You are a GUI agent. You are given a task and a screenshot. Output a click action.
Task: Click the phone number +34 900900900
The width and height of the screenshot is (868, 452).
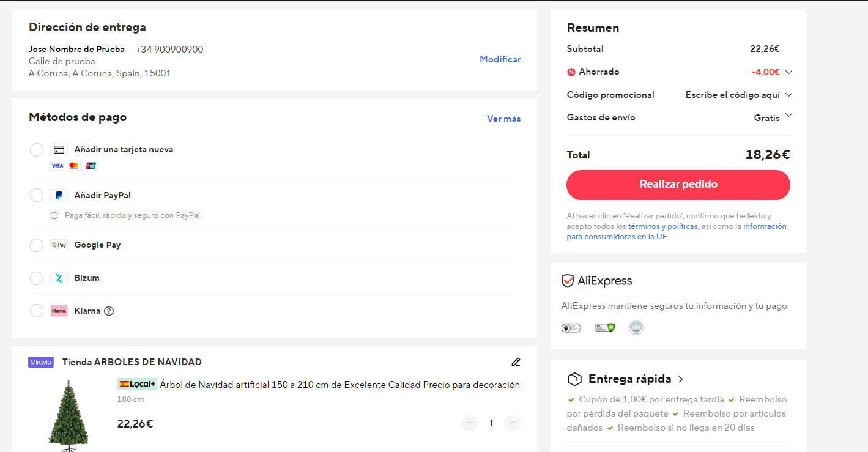click(169, 50)
